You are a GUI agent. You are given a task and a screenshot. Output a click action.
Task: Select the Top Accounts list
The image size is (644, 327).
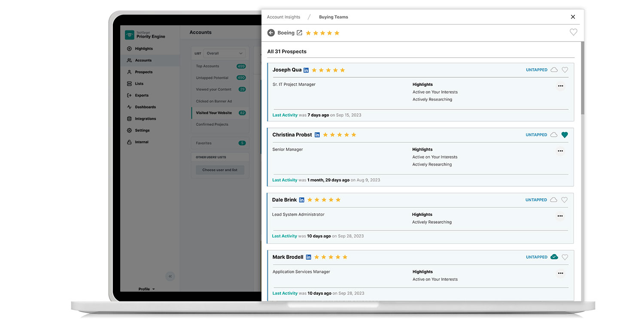pos(220,66)
